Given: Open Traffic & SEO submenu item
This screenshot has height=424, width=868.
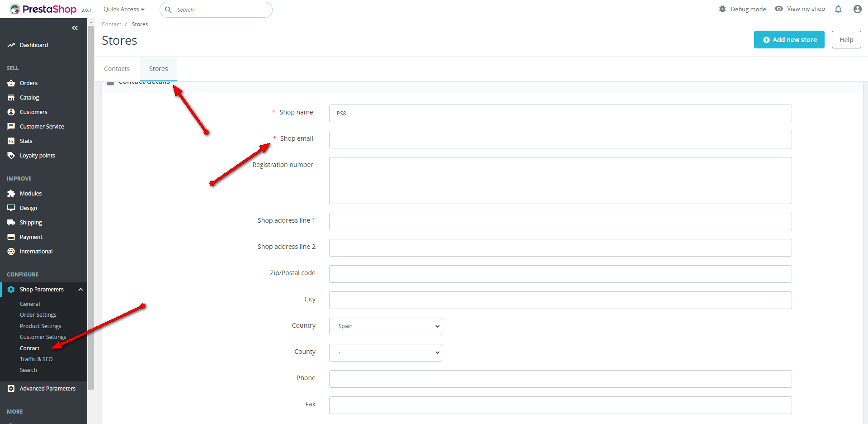Looking at the screenshot, I should click(x=36, y=359).
